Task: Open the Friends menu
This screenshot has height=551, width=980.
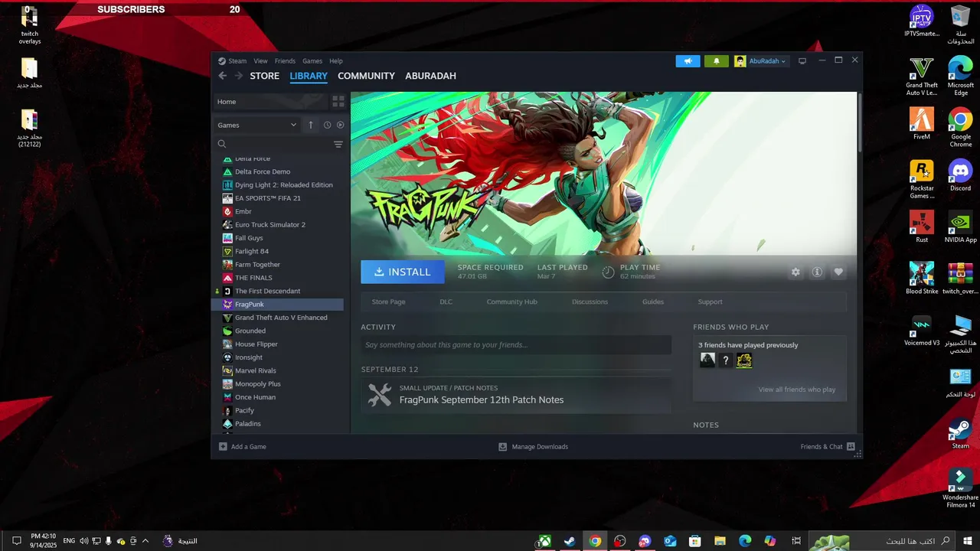Action: tap(285, 61)
